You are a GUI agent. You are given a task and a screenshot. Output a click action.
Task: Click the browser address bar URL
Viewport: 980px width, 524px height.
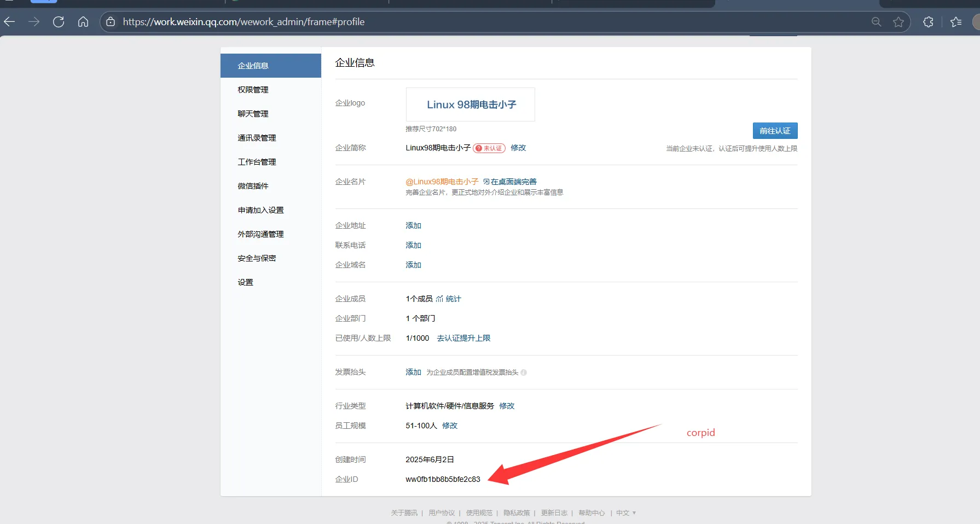(243, 22)
